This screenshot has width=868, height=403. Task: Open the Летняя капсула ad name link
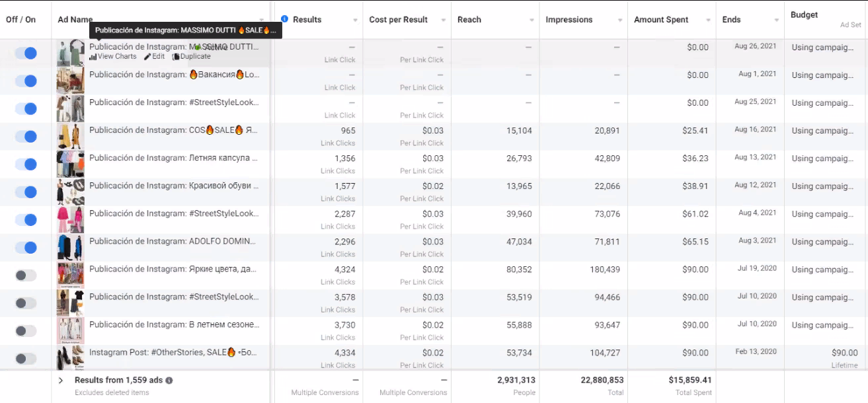(x=175, y=158)
